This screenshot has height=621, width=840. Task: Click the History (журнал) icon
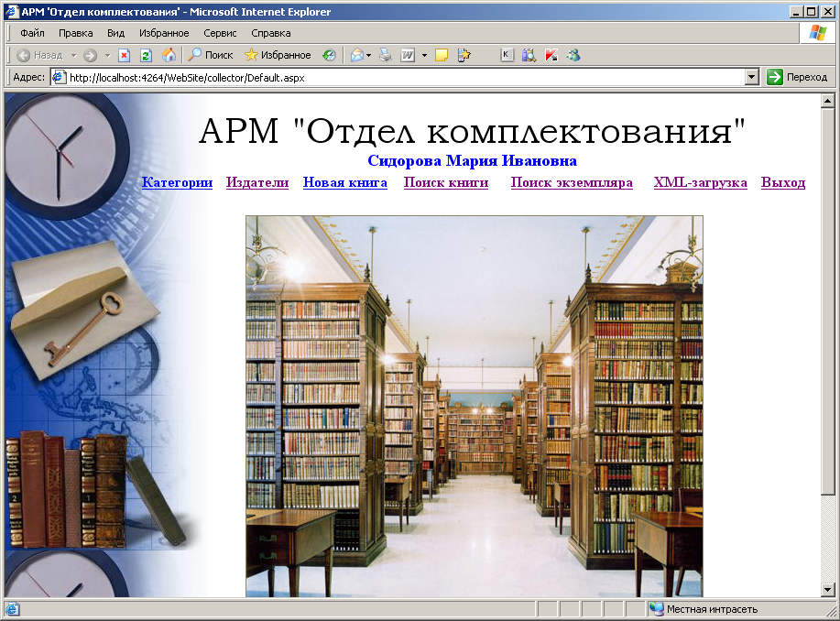click(x=329, y=55)
